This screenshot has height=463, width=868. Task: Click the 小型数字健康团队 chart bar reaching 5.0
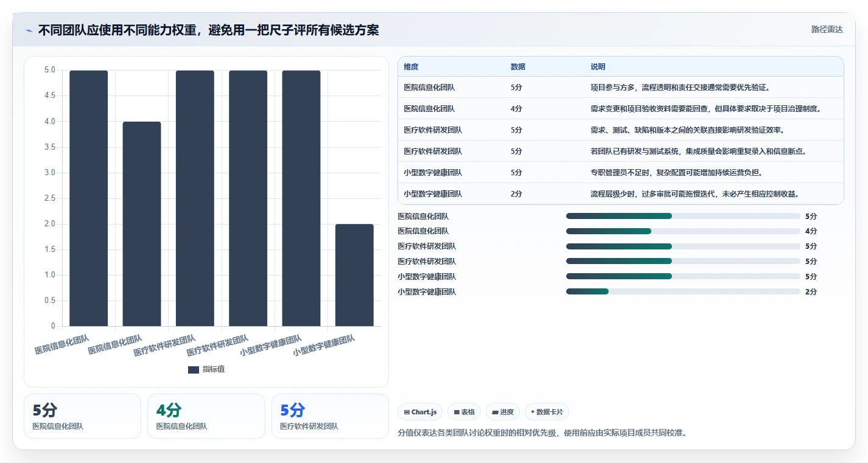(x=301, y=198)
